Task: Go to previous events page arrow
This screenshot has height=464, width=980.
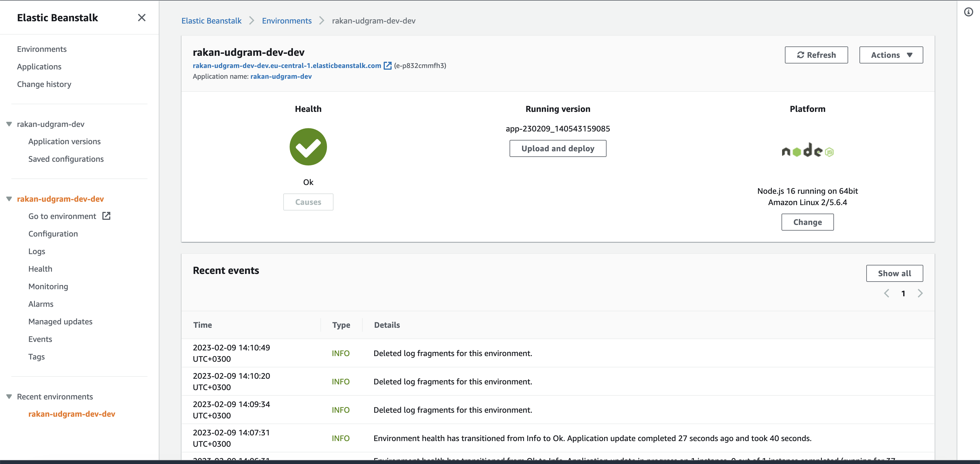Action: click(x=886, y=293)
